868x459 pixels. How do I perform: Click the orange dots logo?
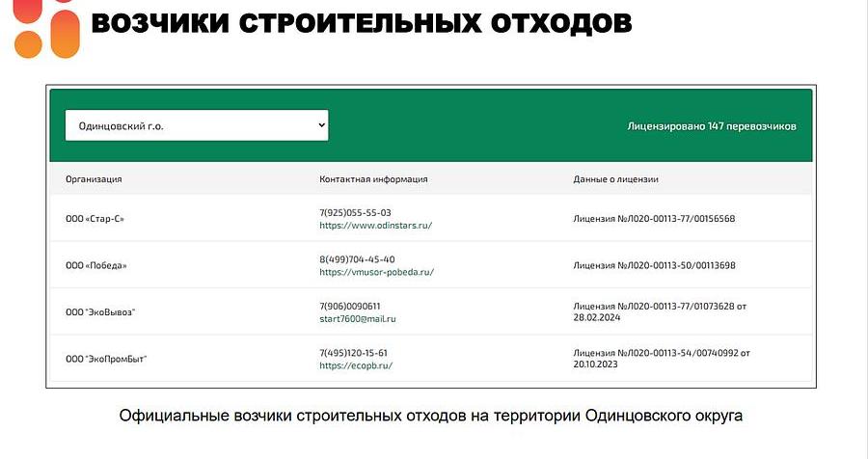coord(47,29)
